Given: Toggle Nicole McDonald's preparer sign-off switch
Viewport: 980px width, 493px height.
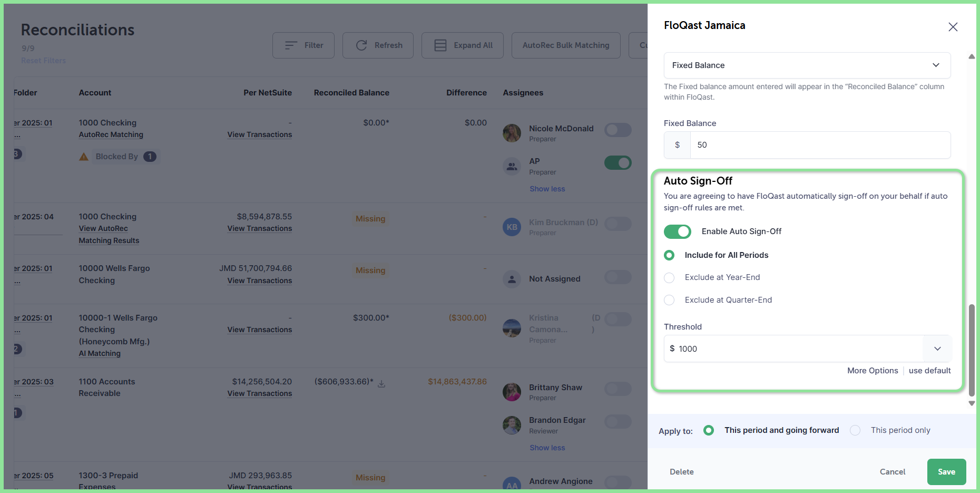Looking at the screenshot, I should (x=618, y=130).
